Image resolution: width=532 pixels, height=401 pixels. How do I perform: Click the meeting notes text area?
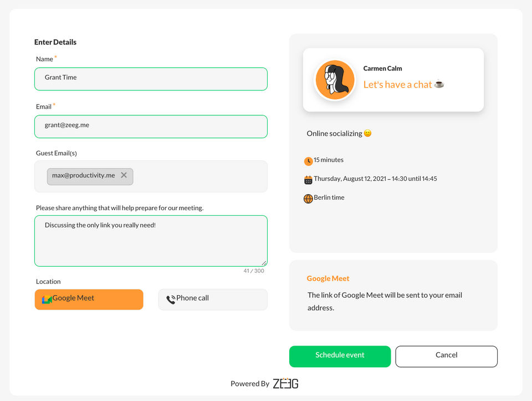(151, 244)
